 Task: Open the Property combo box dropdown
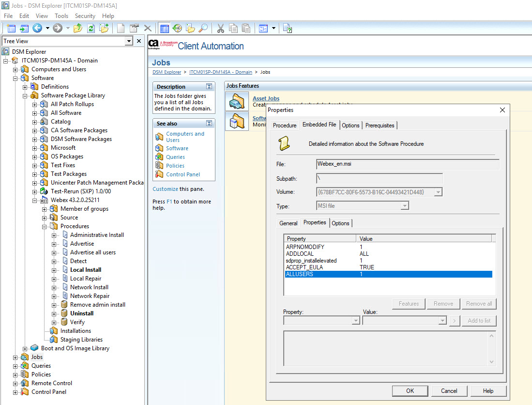click(356, 321)
